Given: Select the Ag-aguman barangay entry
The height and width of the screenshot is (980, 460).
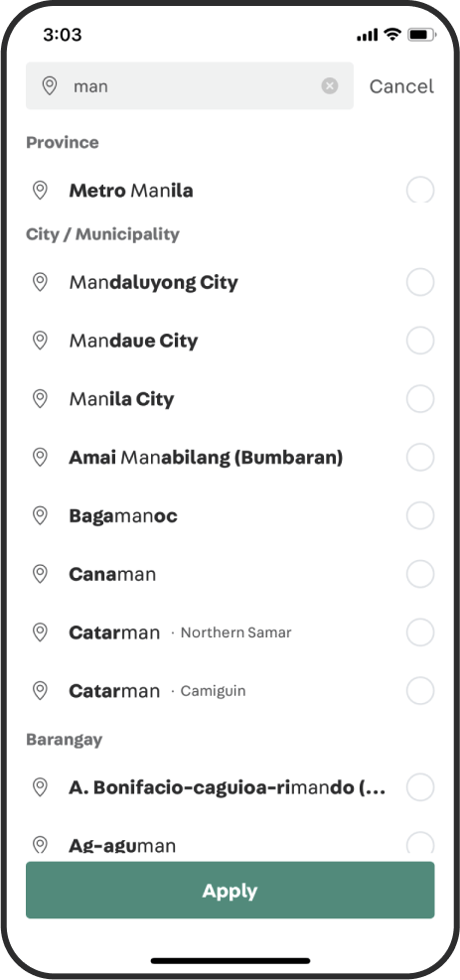Looking at the screenshot, I should pyautogui.click(x=230, y=844).
